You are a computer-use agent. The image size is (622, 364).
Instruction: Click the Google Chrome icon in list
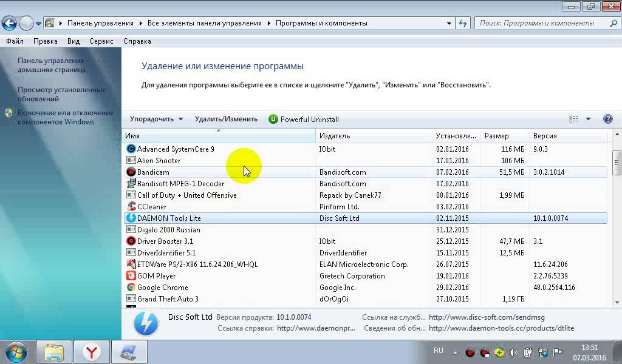click(131, 288)
